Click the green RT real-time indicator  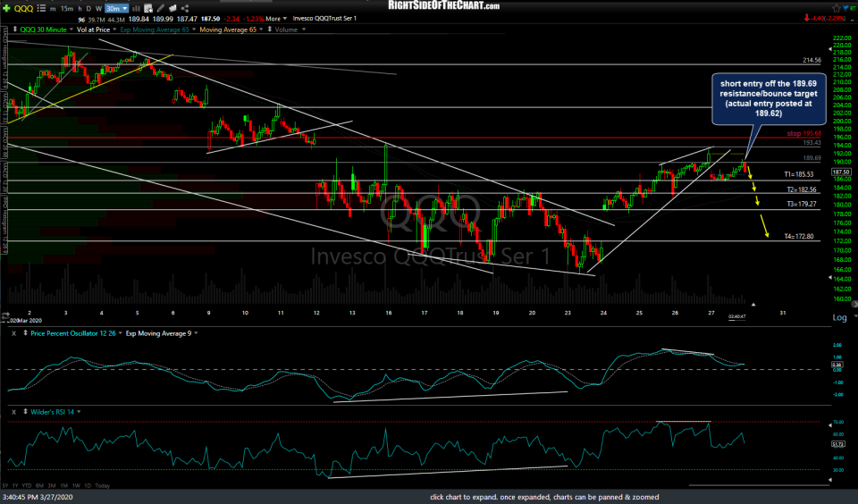pos(853,8)
